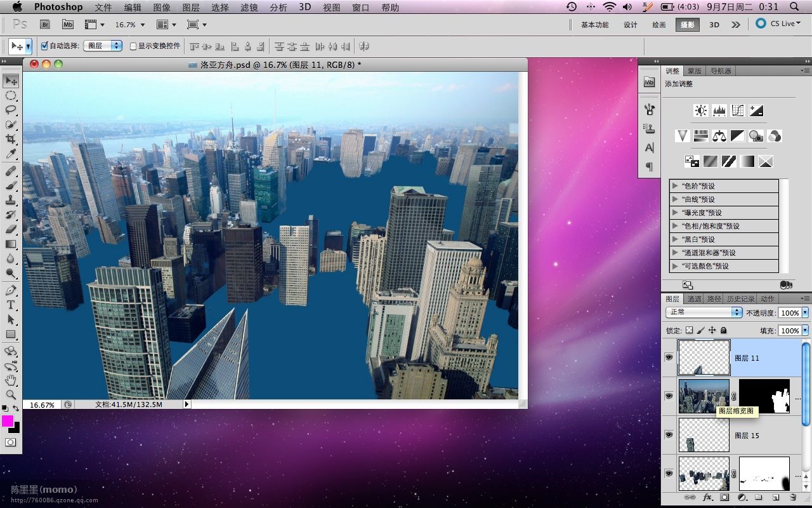Switch to the 设计 workspace
Image resolution: width=812 pixels, height=508 pixels.
click(630, 25)
